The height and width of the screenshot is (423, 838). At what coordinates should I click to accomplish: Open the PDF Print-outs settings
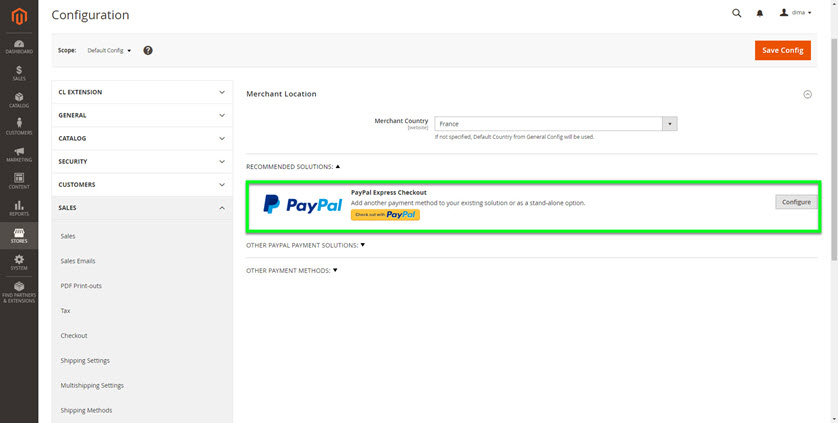[x=81, y=286]
